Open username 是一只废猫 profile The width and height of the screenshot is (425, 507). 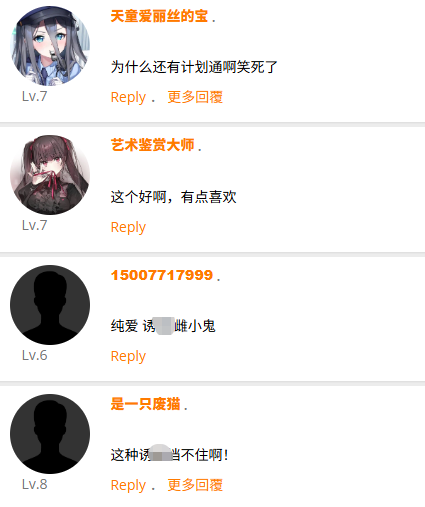pyautogui.click(x=145, y=404)
